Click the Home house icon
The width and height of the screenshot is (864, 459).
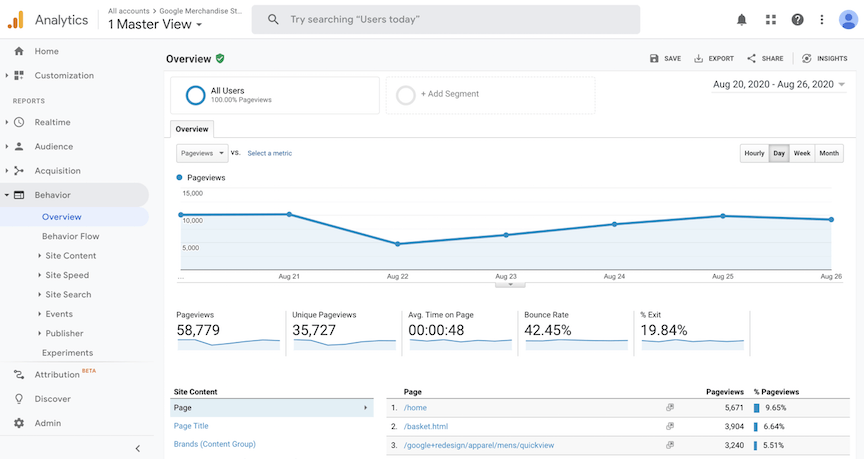pyautogui.click(x=19, y=51)
